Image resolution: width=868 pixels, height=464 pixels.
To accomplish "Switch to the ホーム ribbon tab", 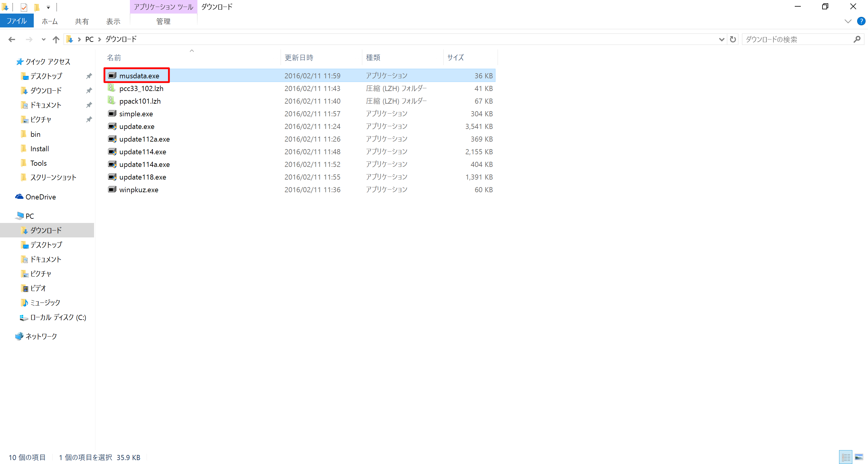I will (49, 21).
